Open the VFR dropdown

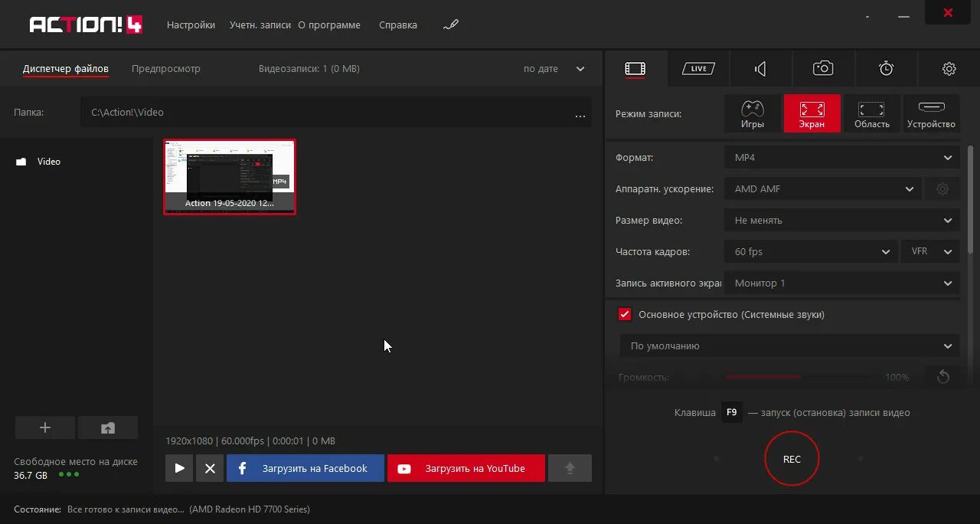coord(931,251)
